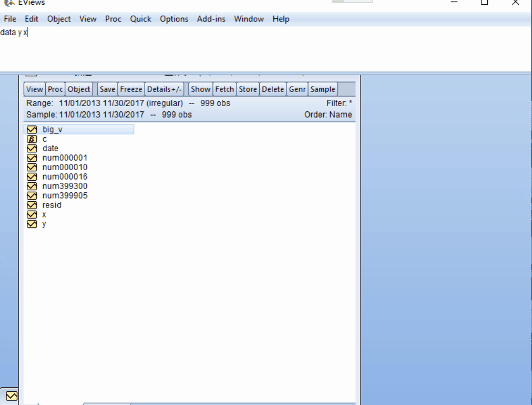The width and height of the screenshot is (532, 405).
Task: Open the c coefficient vector
Action: point(44,139)
